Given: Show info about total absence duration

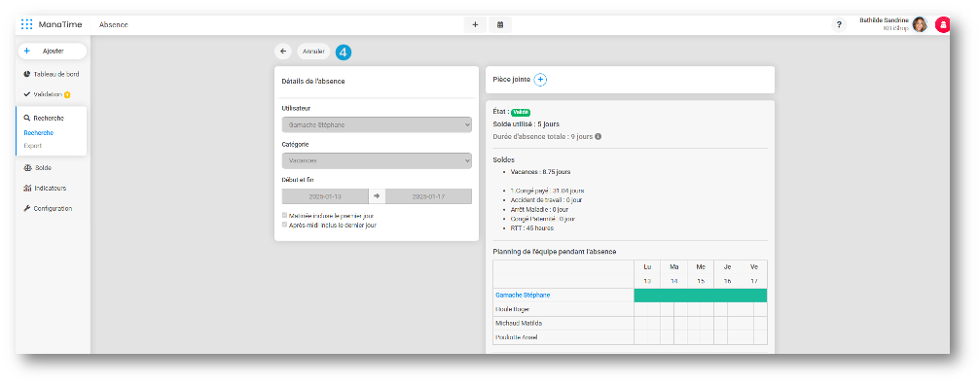Looking at the screenshot, I should coord(599,136).
